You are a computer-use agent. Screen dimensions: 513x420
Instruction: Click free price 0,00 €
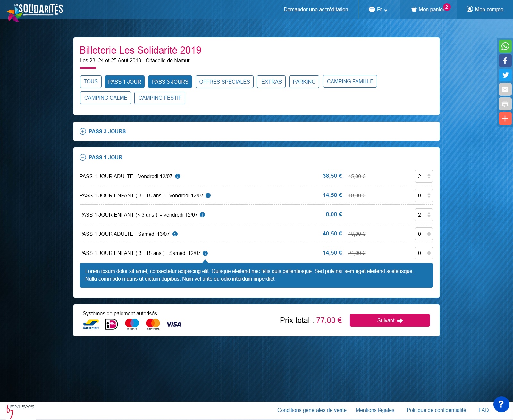tap(334, 214)
